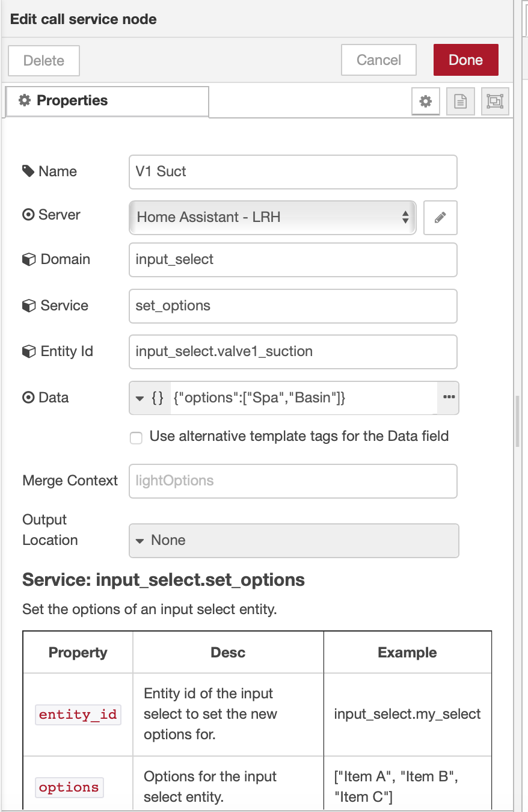Click the Done button to save changes

465,60
